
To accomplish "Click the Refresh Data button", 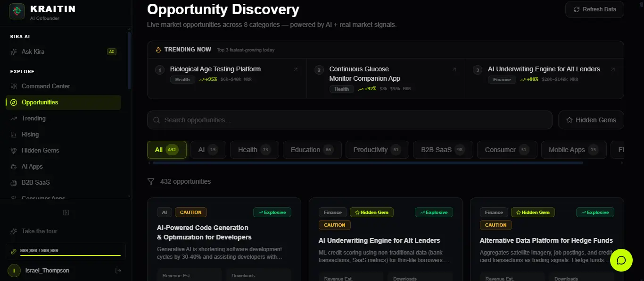I will pyautogui.click(x=594, y=9).
